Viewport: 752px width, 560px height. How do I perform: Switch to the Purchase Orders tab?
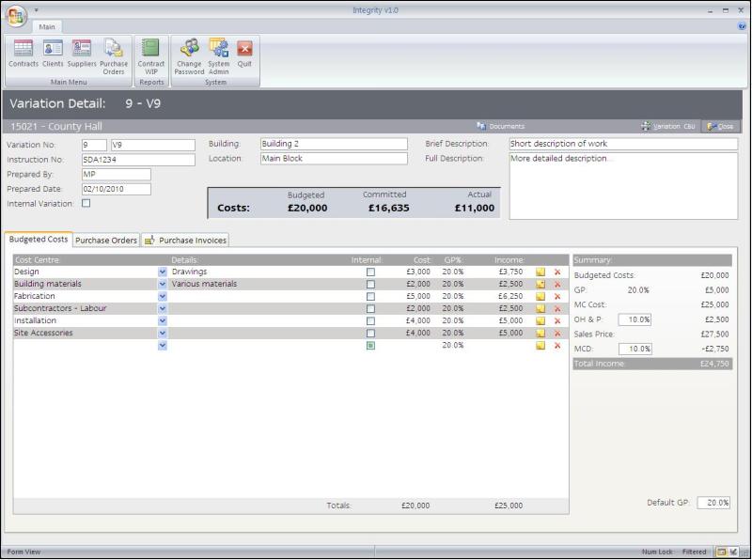[x=106, y=241]
